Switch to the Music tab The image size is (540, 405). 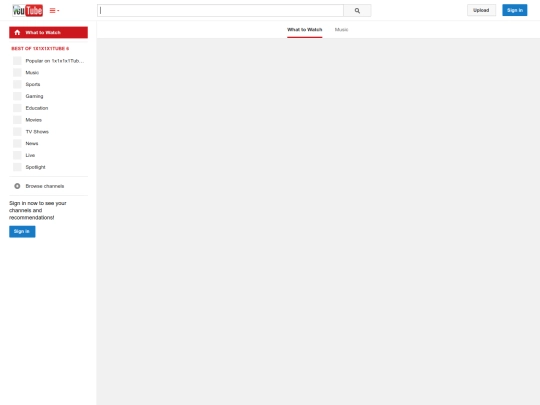tap(341, 30)
